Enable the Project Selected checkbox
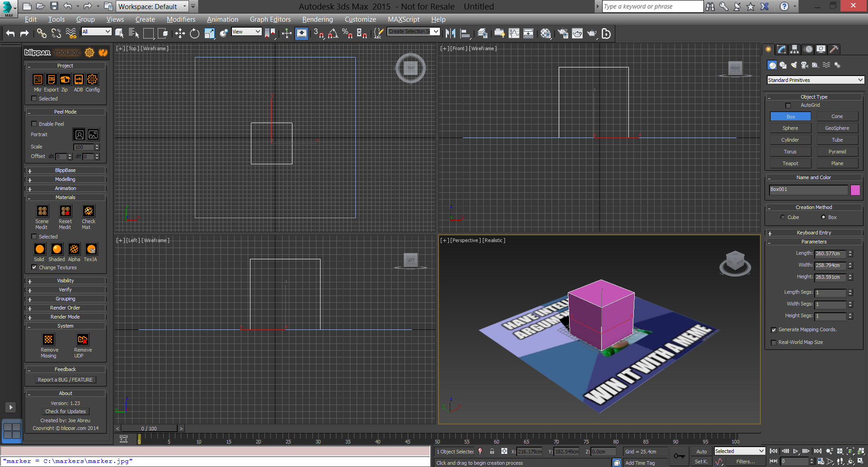 [34, 98]
